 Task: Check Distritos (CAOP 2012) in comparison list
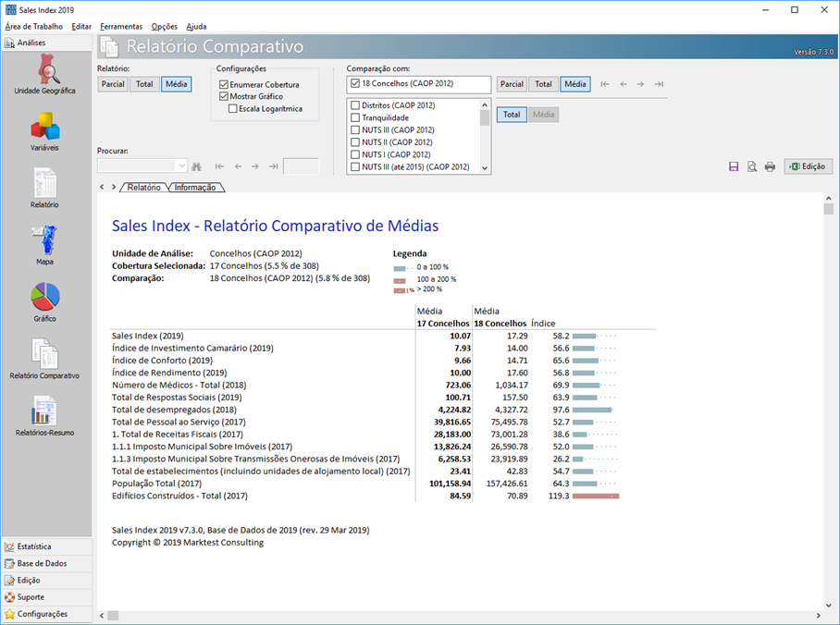coord(355,105)
